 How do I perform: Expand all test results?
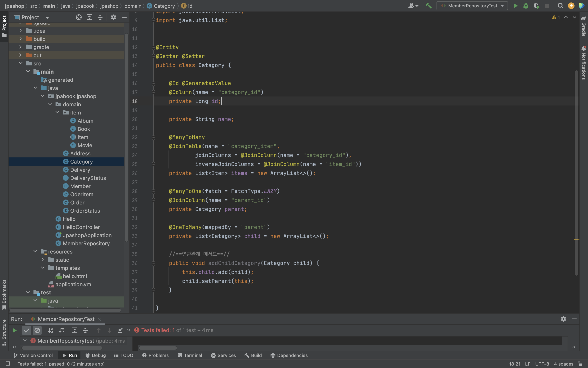coord(75,330)
